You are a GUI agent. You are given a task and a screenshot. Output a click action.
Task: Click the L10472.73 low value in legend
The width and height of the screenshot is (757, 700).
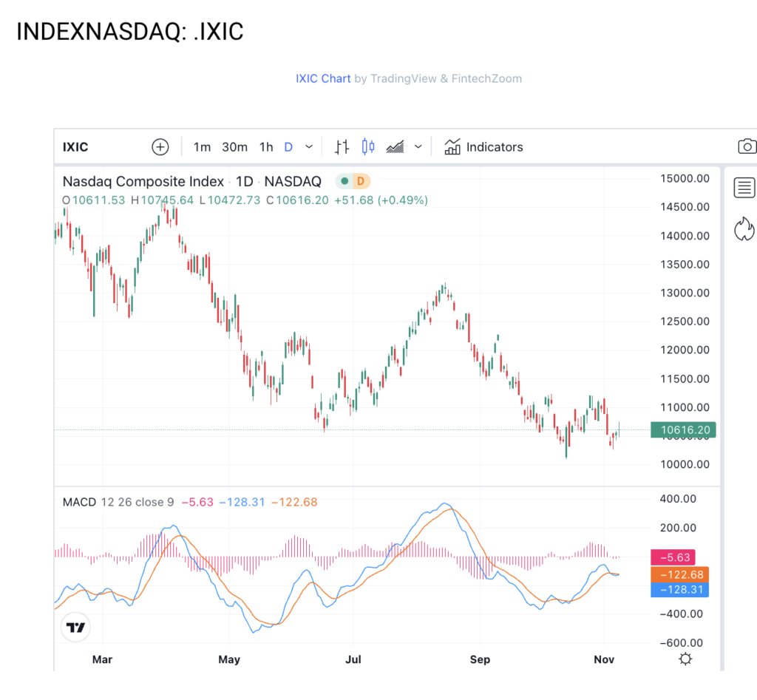coord(230,200)
